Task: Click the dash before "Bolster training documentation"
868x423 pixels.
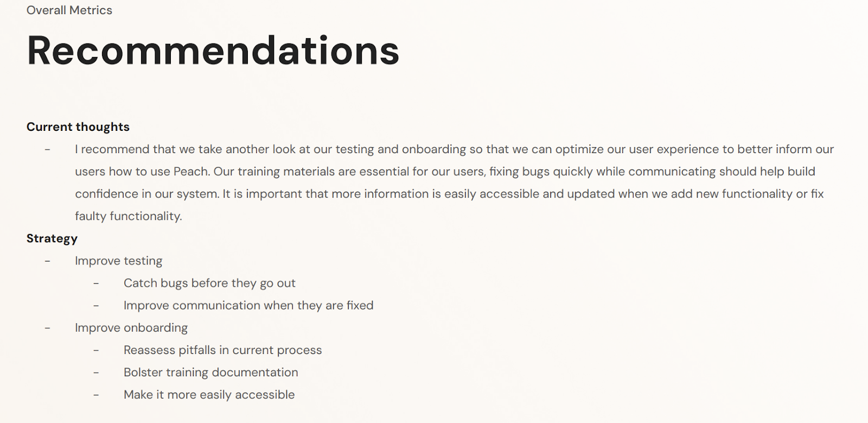Action: 96,373
